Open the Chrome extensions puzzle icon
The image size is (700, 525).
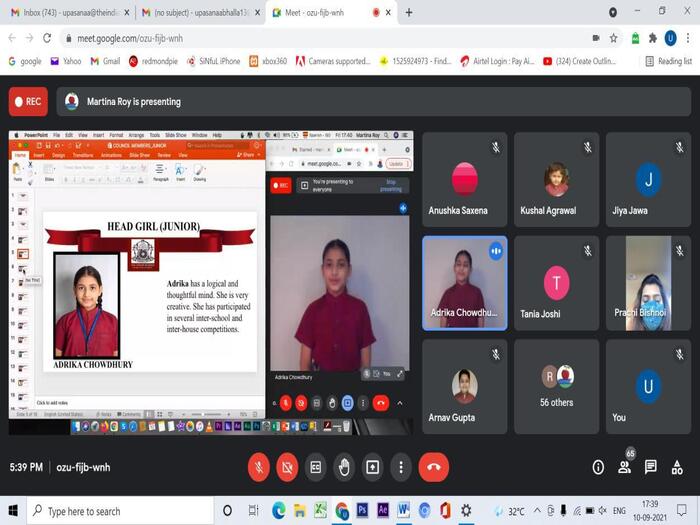pyautogui.click(x=653, y=38)
